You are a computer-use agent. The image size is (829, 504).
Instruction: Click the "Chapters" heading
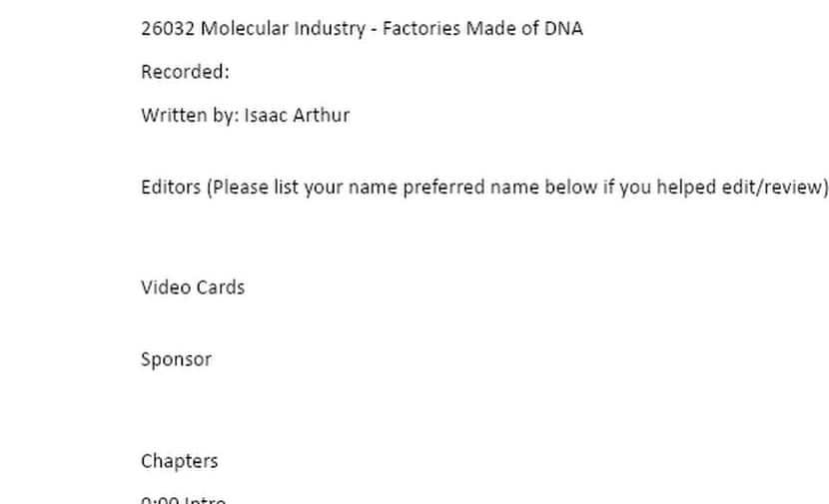pyautogui.click(x=179, y=461)
